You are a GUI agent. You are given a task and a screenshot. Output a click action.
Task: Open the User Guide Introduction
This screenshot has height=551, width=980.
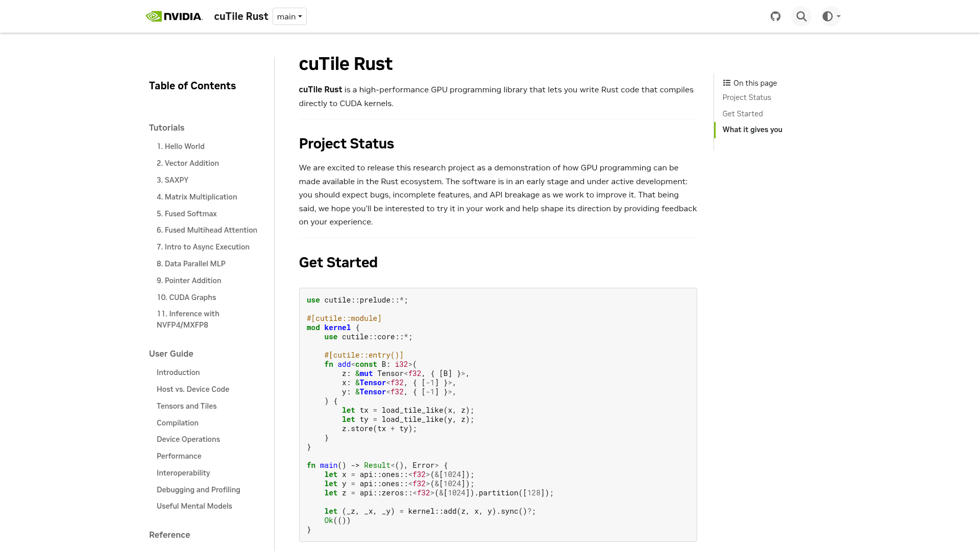[x=178, y=372]
